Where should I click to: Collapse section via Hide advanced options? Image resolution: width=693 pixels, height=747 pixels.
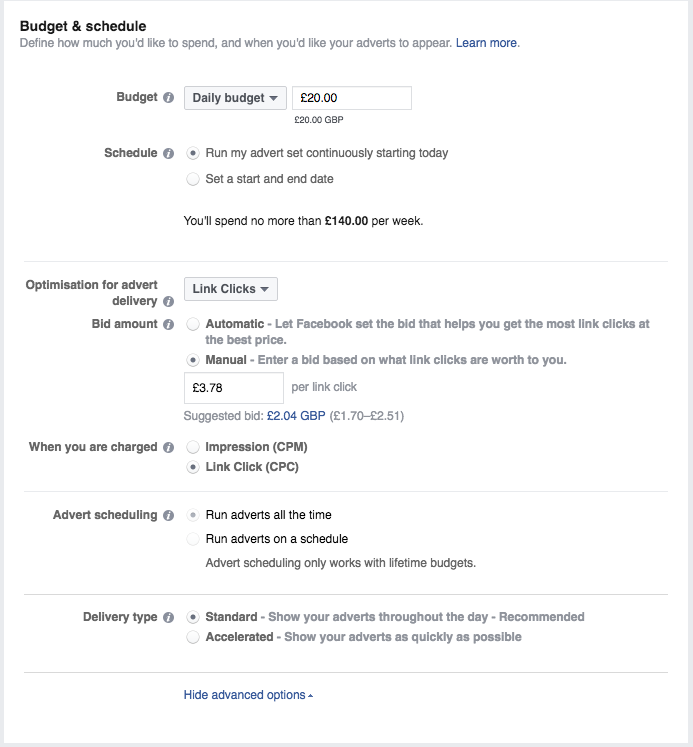pos(248,695)
